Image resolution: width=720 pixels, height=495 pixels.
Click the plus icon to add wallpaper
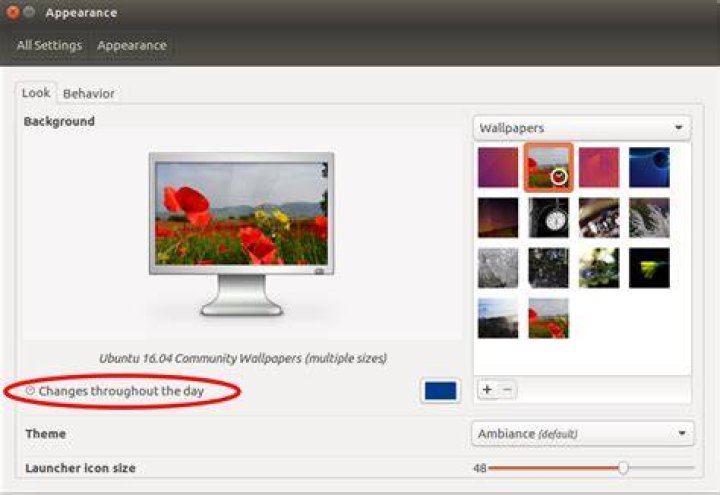pos(487,389)
